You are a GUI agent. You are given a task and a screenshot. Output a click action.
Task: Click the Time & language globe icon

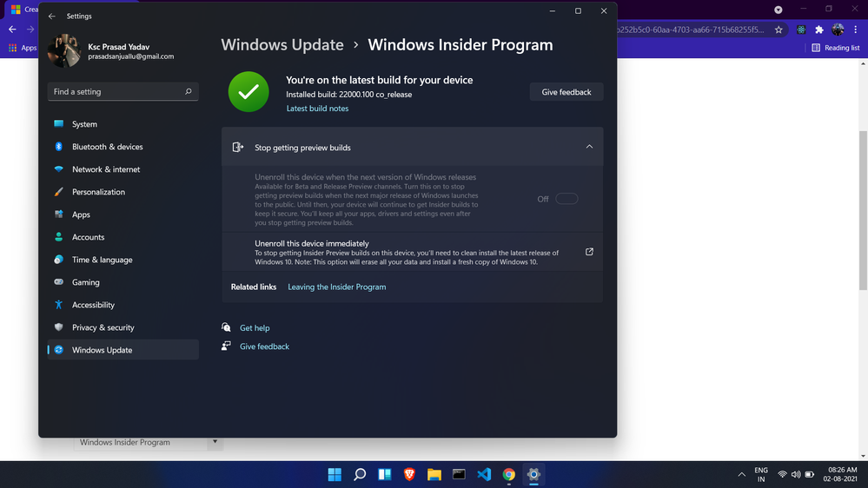pyautogui.click(x=59, y=260)
